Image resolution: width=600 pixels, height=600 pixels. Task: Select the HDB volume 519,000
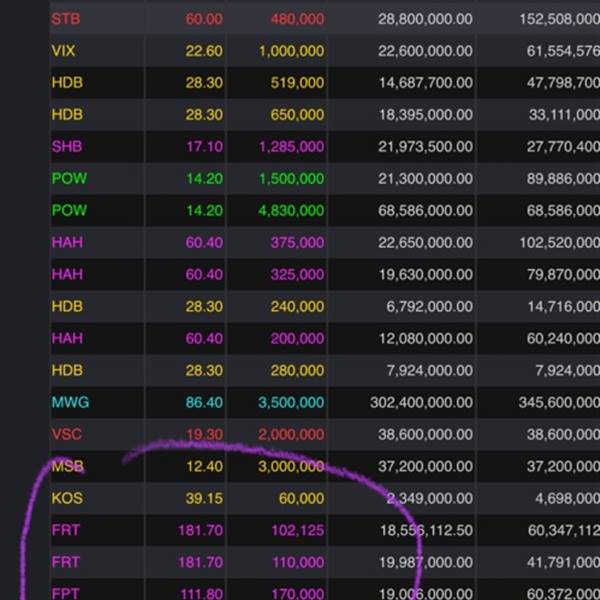tap(297, 83)
